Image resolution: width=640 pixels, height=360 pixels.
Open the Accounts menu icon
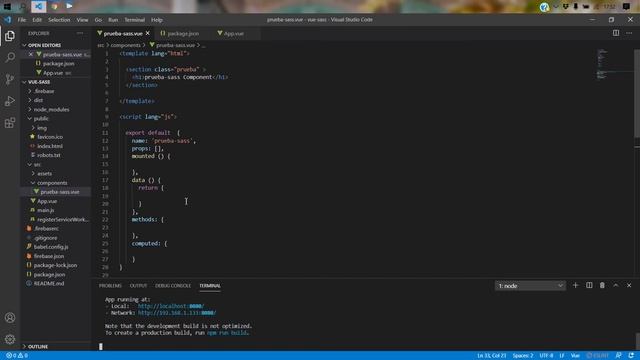coord(10,318)
